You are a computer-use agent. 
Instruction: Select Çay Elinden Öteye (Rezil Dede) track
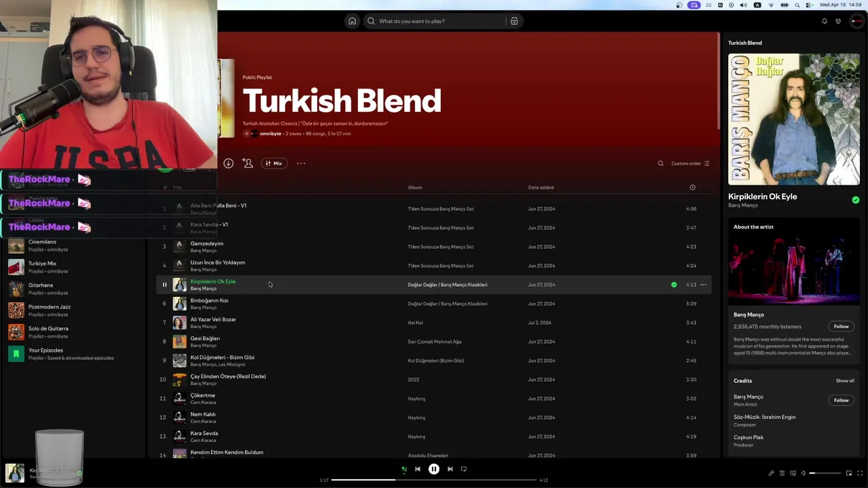tap(434, 380)
